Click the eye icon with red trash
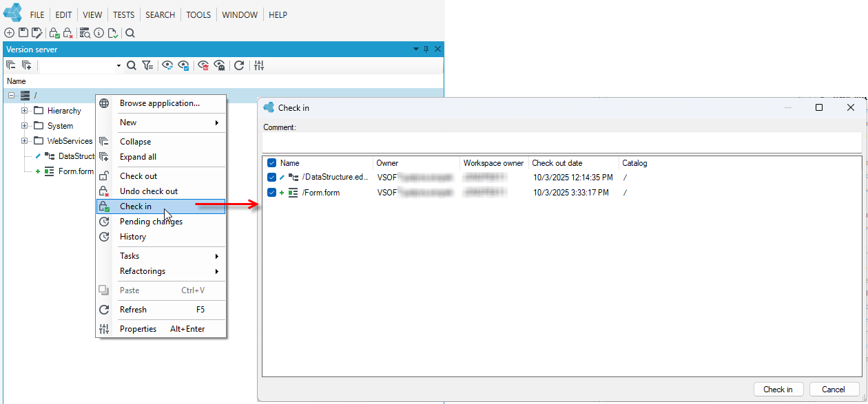The width and height of the screenshot is (868, 404). [x=204, y=65]
